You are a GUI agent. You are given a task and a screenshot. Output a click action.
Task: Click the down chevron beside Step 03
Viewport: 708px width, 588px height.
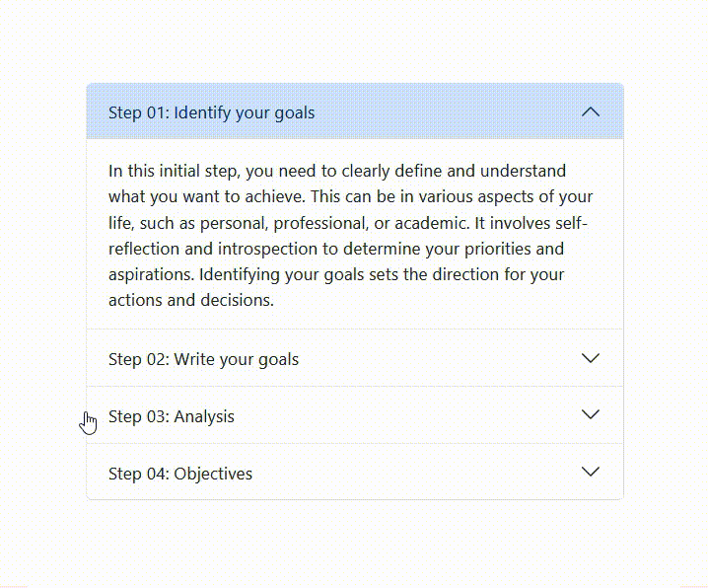coord(591,414)
